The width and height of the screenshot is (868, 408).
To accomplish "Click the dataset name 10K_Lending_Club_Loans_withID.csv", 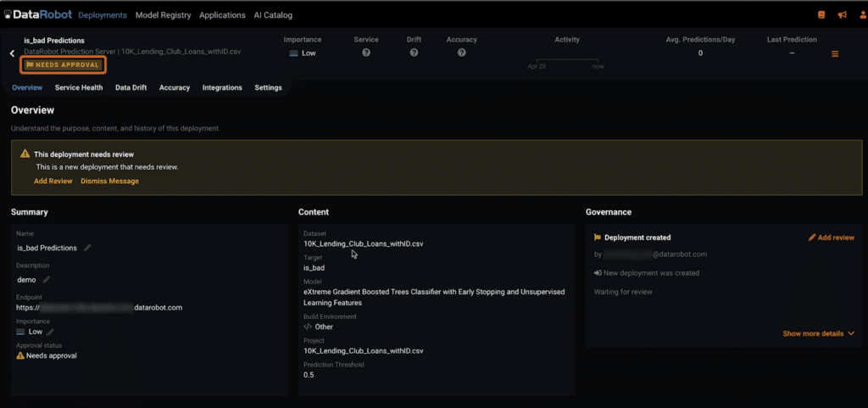I will coord(363,243).
